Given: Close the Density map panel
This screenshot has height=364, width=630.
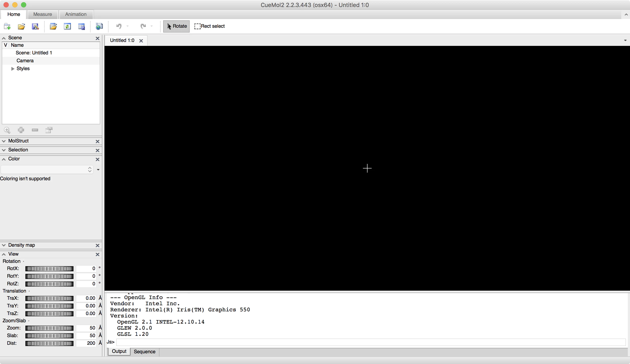Looking at the screenshot, I should [98, 245].
